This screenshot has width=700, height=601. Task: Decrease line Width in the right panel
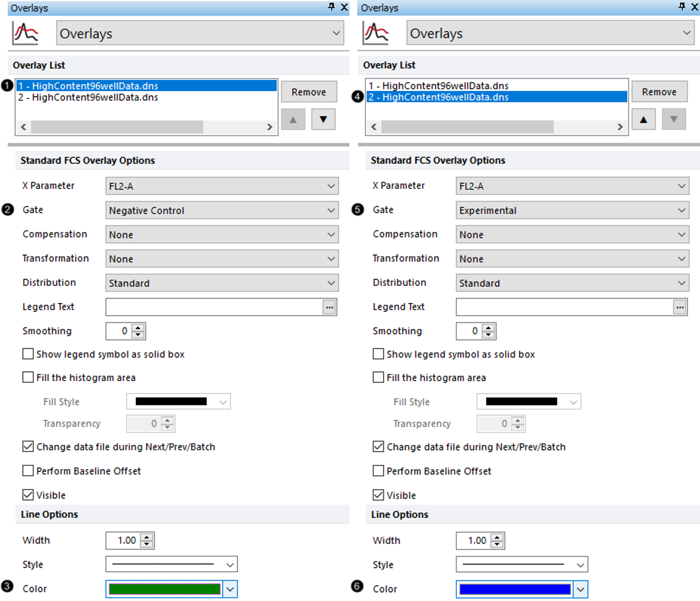click(497, 544)
